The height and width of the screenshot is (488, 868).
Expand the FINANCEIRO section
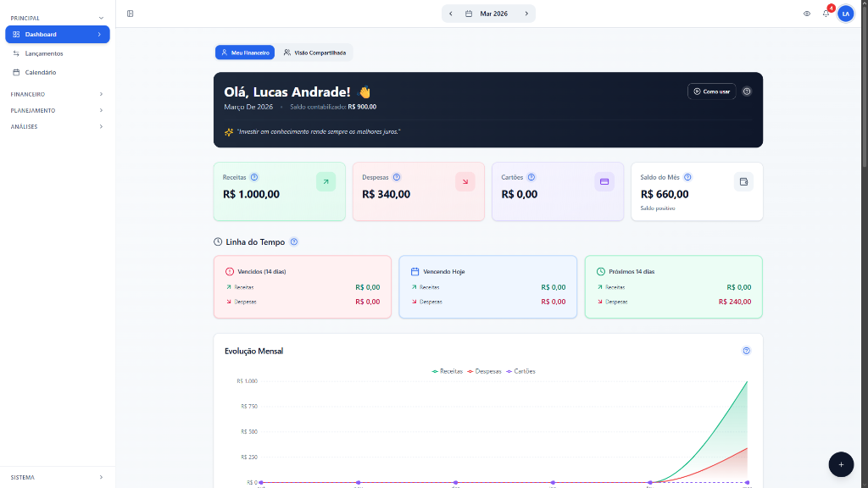[58, 94]
